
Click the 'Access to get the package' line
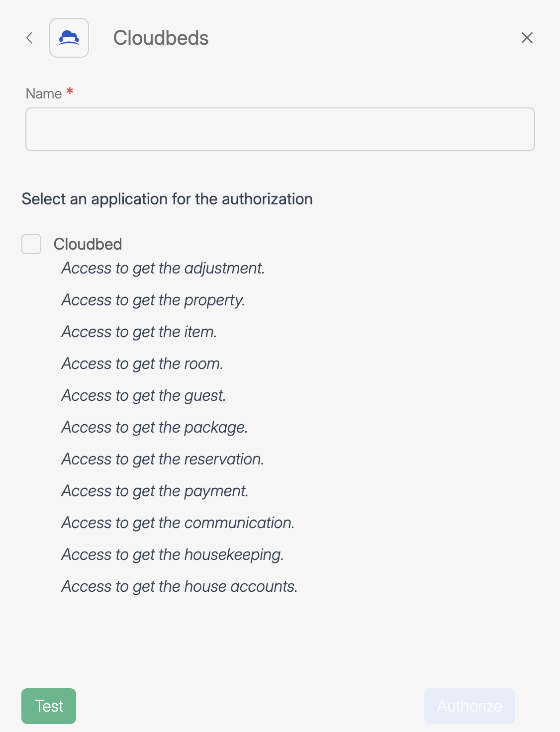(x=154, y=427)
